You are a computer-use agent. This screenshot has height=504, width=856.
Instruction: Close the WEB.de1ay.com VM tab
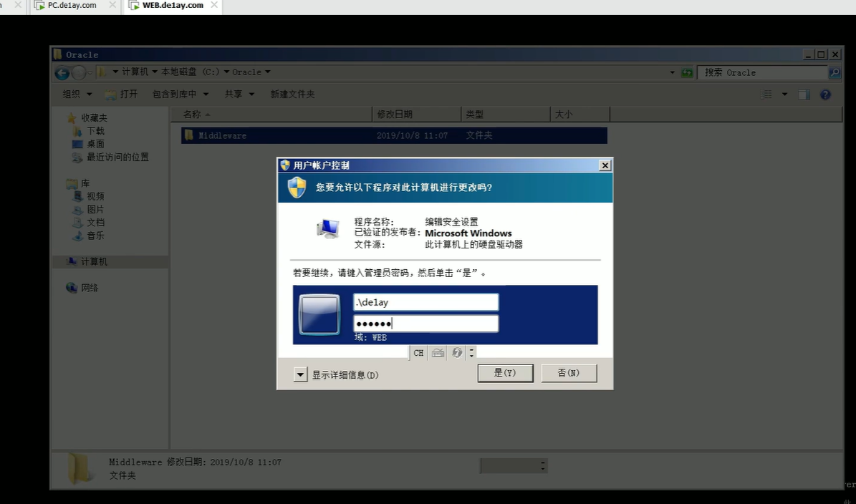[x=213, y=6]
